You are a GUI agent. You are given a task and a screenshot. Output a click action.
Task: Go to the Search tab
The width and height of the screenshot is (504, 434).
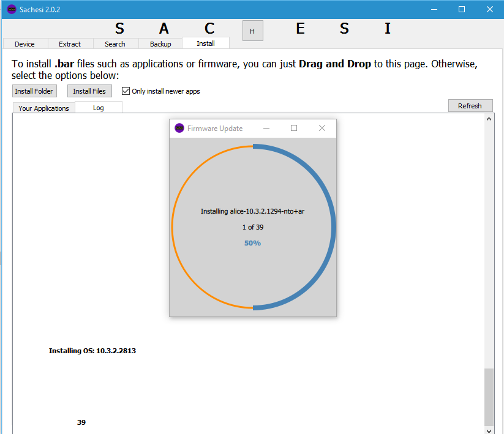(x=115, y=44)
